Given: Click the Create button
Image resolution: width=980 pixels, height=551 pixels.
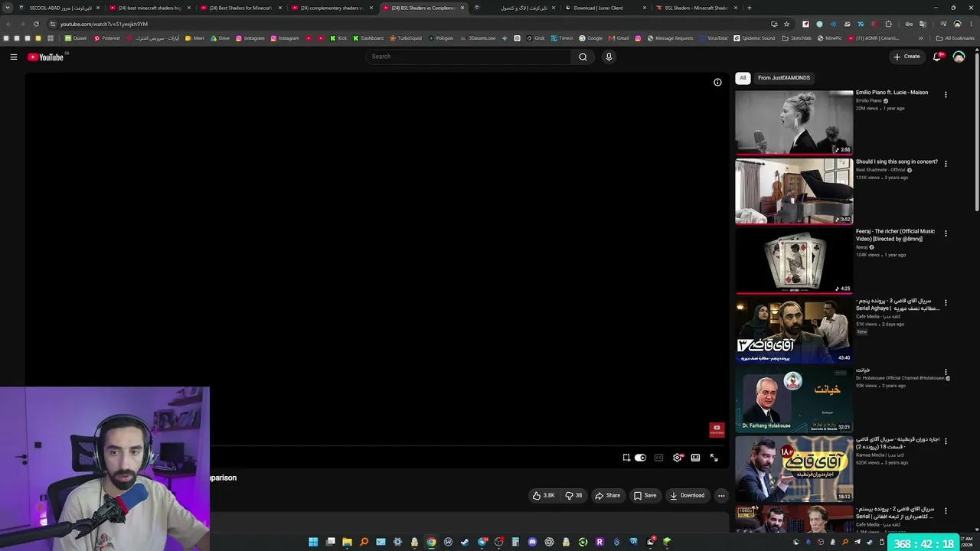Looking at the screenshot, I should tap(907, 57).
